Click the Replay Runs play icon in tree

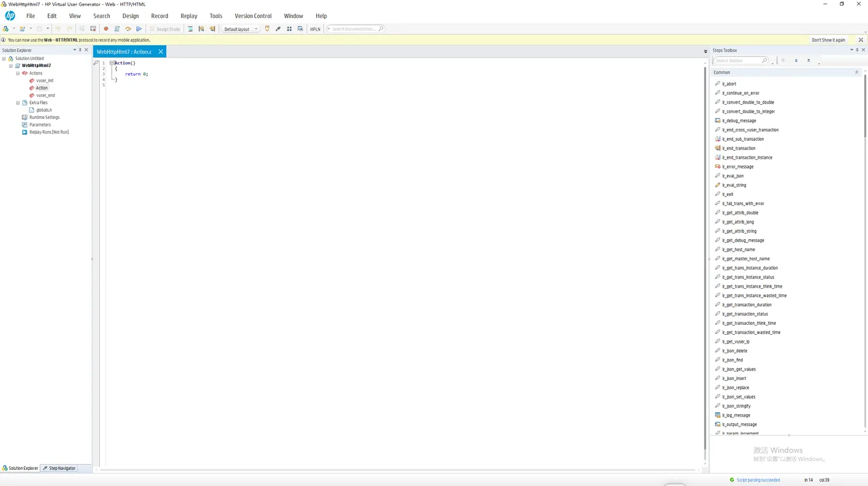coord(25,132)
